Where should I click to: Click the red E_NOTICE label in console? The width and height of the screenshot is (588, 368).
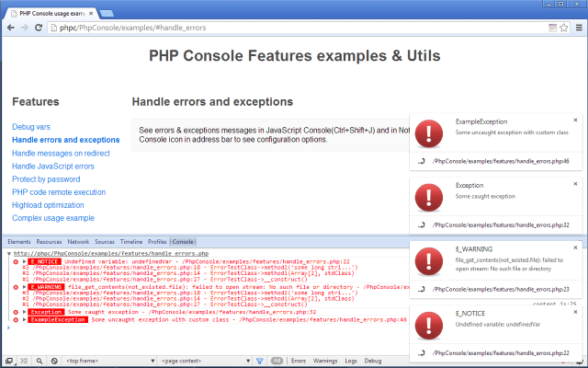click(44, 261)
